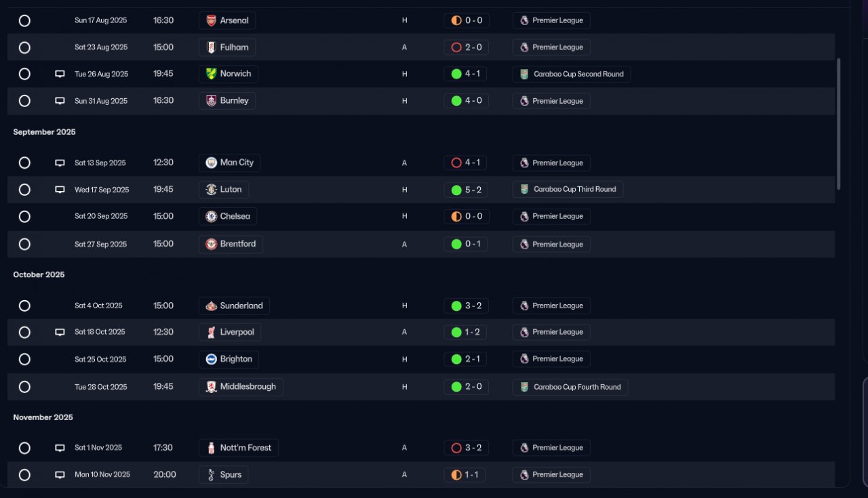Click the Arsenal club badge icon
This screenshot has height=498, width=868.
click(212, 20)
